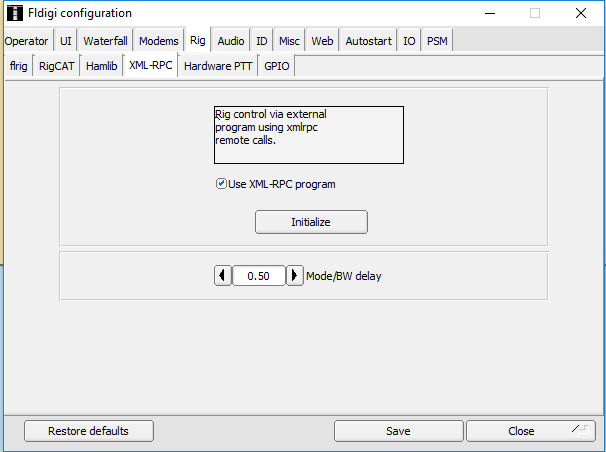Select the flrig sub-tab
This screenshot has height=452, width=606.
19,66
